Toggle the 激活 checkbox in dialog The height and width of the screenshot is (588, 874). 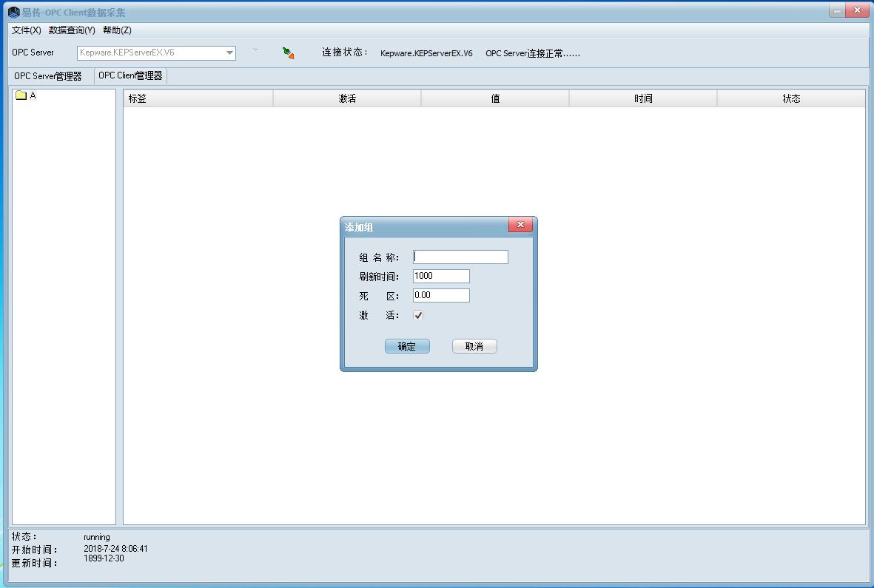click(418, 315)
